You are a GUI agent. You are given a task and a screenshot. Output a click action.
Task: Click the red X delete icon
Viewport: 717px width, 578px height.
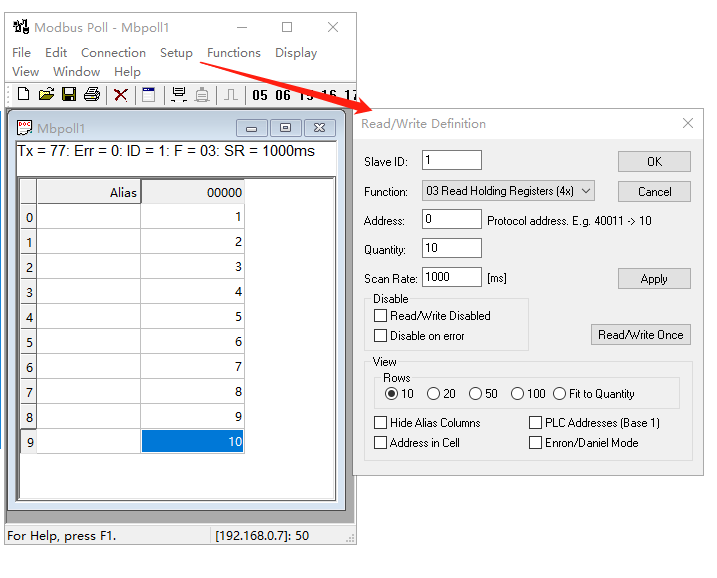pyautogui.click(x=121, y=94)
